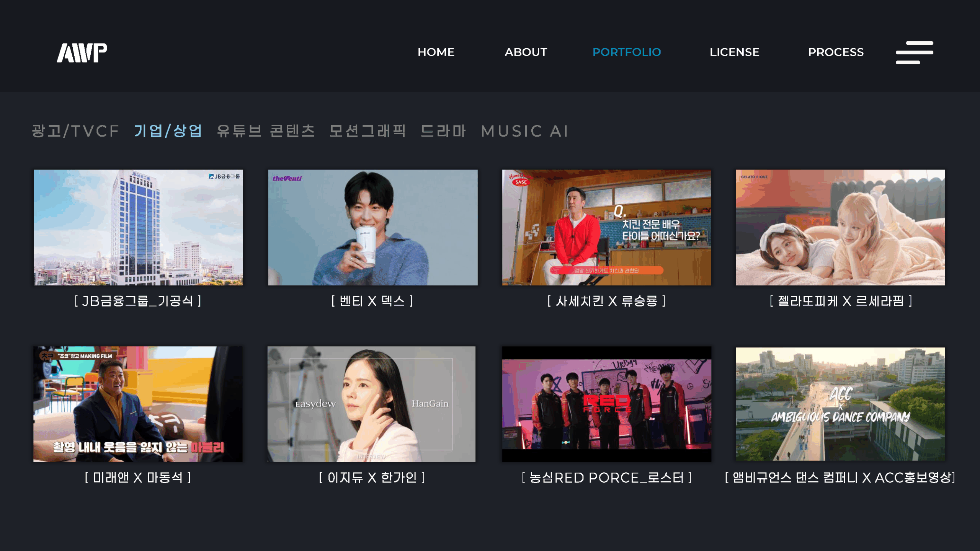Switch to MUSIC AI tab
Image resolution: width=980 pixels, height=551 pixels.
click(524, 131)
